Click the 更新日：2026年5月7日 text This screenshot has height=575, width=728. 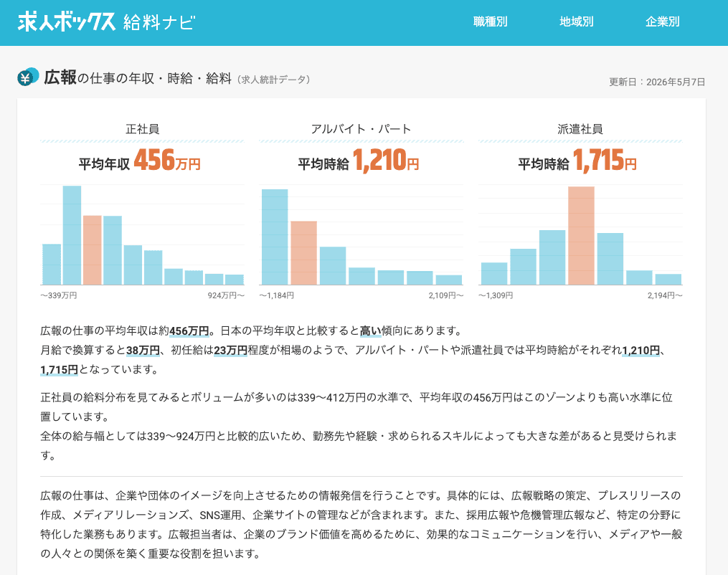pyautogui.click(x=657, y=82)
